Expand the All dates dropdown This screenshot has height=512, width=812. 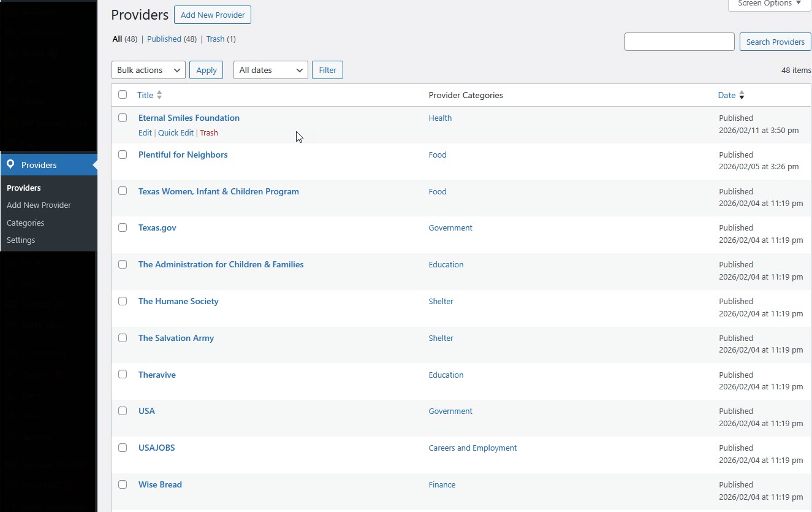270,71
